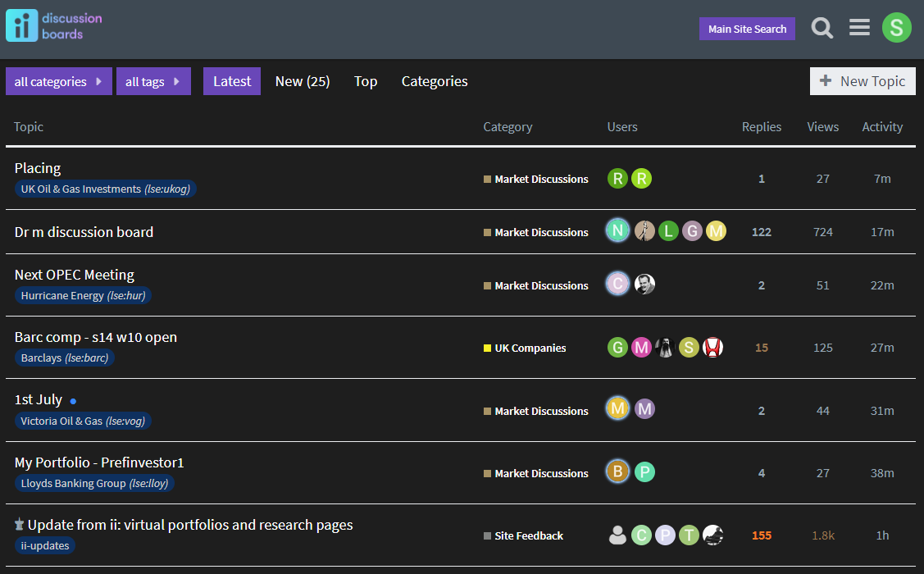Open the hamburger menu icon
Viewport: 924px width, 574px height.
point(859,27)
